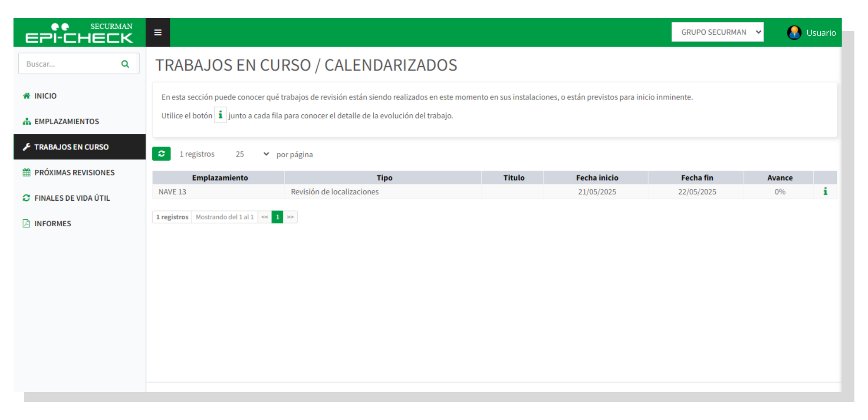Image resolution: width=868 pixels, height=420 pixels.
Task: Click the search magnifier icon
Action: pos(125,64)
